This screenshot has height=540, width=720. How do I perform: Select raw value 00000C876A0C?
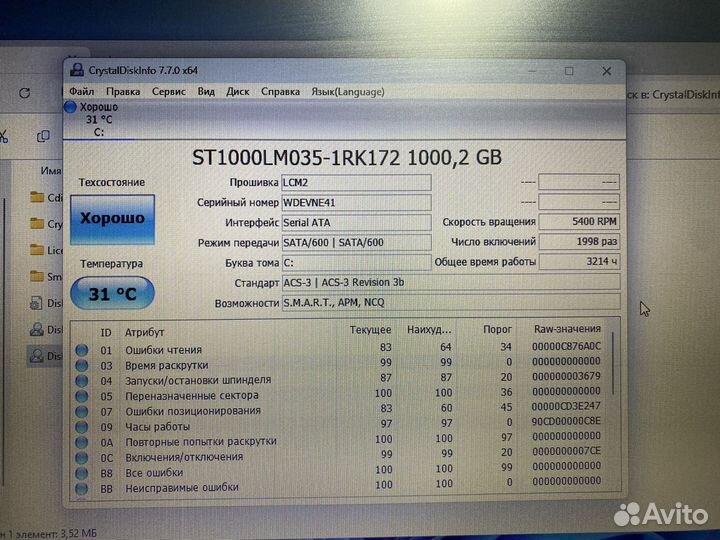[x=566, y=346]
